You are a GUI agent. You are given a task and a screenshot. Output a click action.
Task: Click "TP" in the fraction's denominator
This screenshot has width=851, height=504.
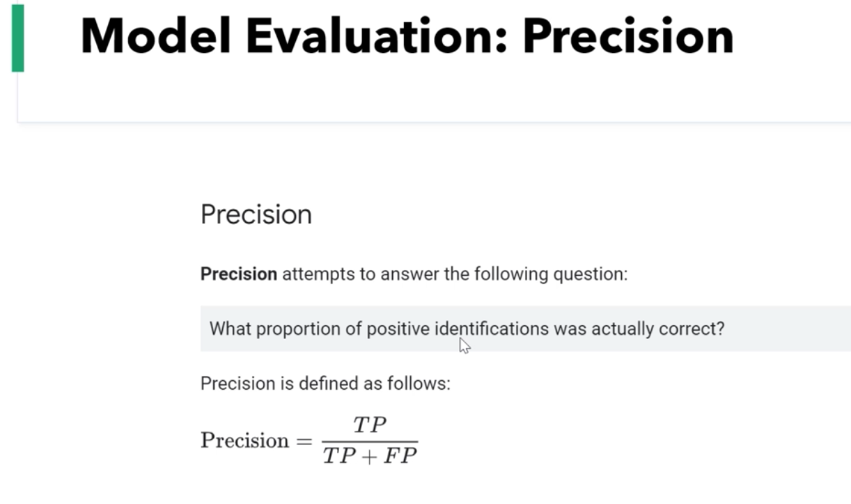tap(338, 457)
